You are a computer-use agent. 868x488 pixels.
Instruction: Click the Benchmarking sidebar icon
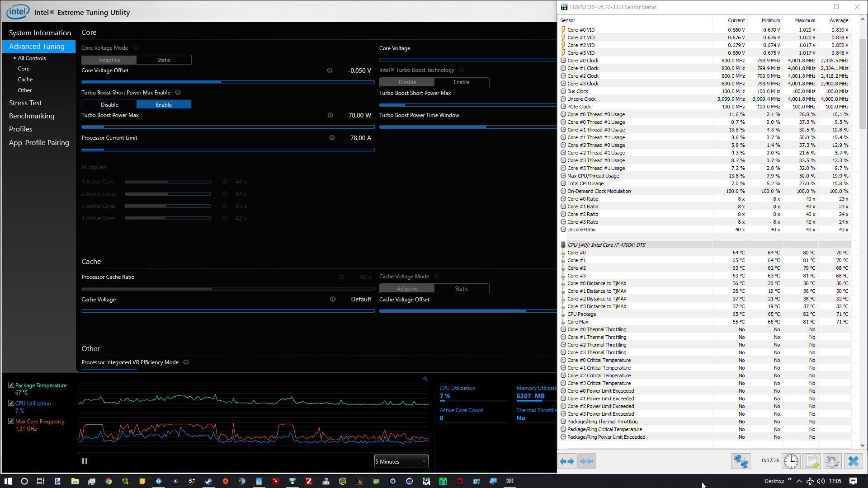[x=32, y=116]
